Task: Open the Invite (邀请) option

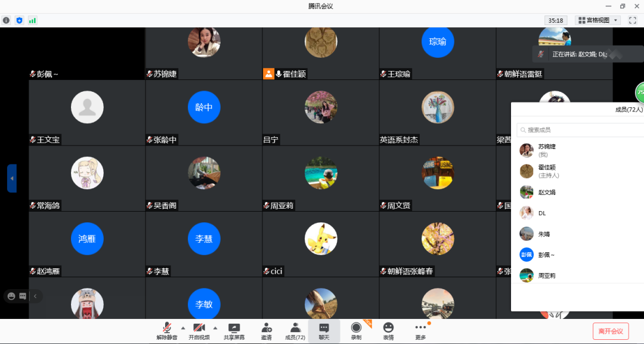Action: coord(266,331)
